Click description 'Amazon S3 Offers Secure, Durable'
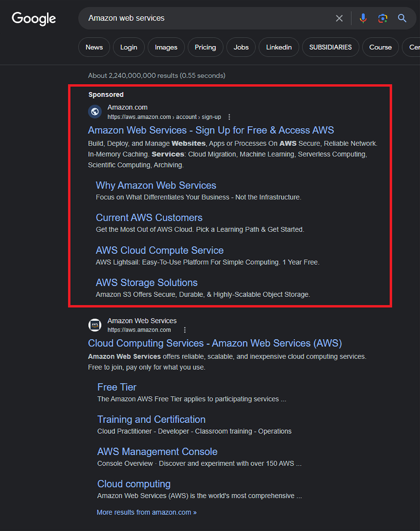Viewport: 420px width, 531px height. pyautogui.click(x=203, y=295)
